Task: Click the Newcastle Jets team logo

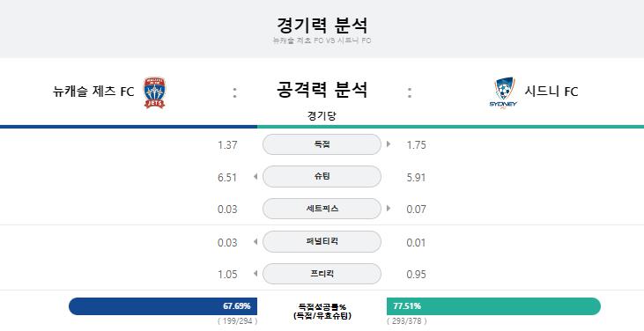Action: tap(154, 92)
